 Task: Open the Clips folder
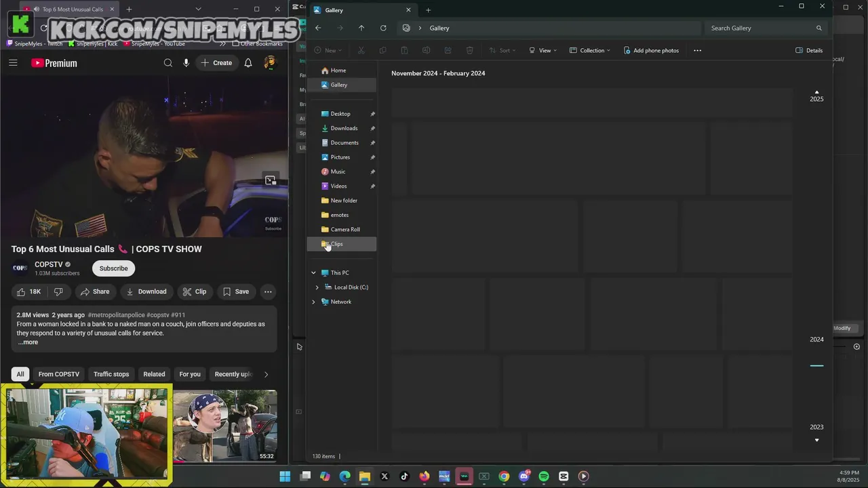click(342, 244)
